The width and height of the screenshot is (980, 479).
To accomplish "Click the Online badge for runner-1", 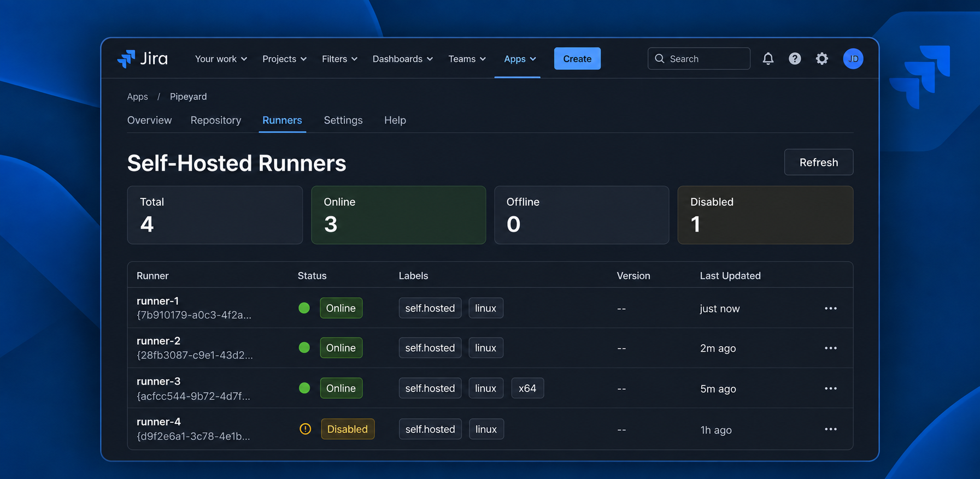I will click(341, 308).
